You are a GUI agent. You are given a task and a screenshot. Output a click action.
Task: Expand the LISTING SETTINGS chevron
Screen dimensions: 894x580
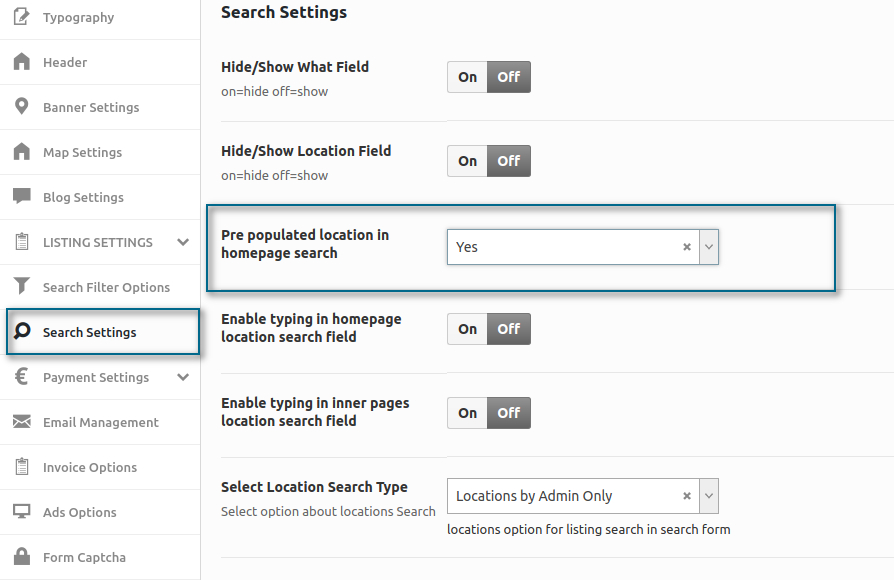[x=183, y=242]
